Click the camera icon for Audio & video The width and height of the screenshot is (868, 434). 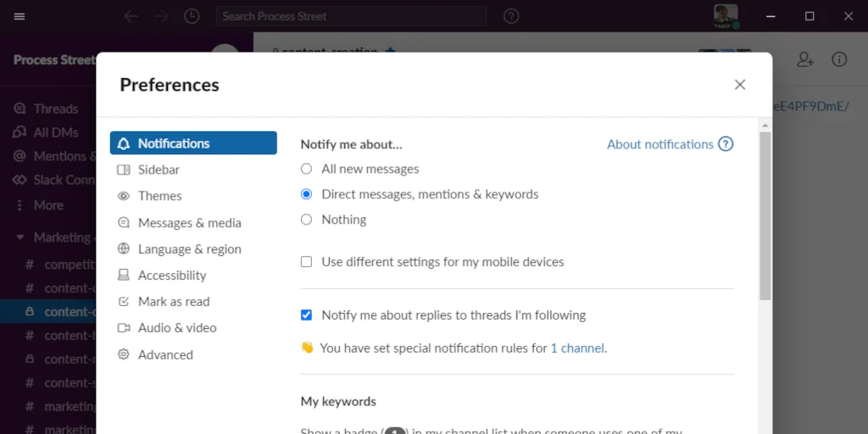[x=124, y=328]
